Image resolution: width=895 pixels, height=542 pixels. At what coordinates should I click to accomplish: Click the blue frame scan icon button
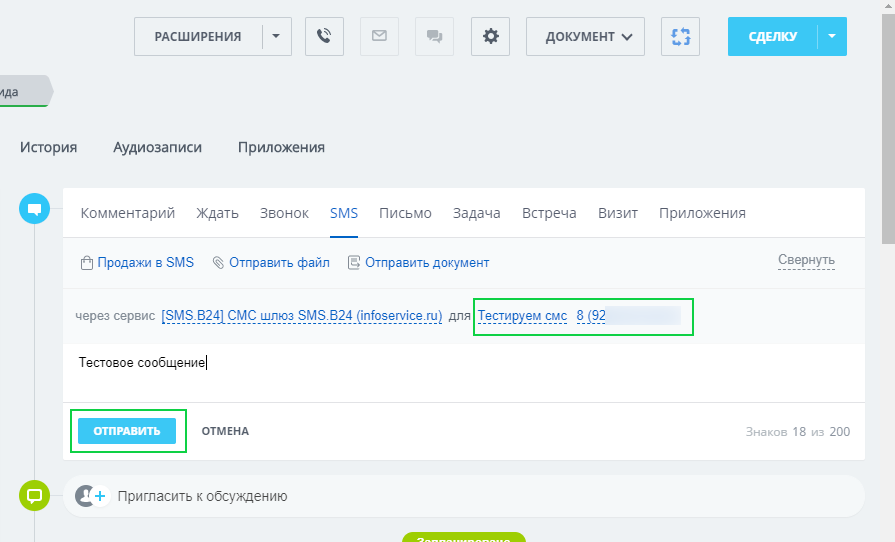(680, 36)
